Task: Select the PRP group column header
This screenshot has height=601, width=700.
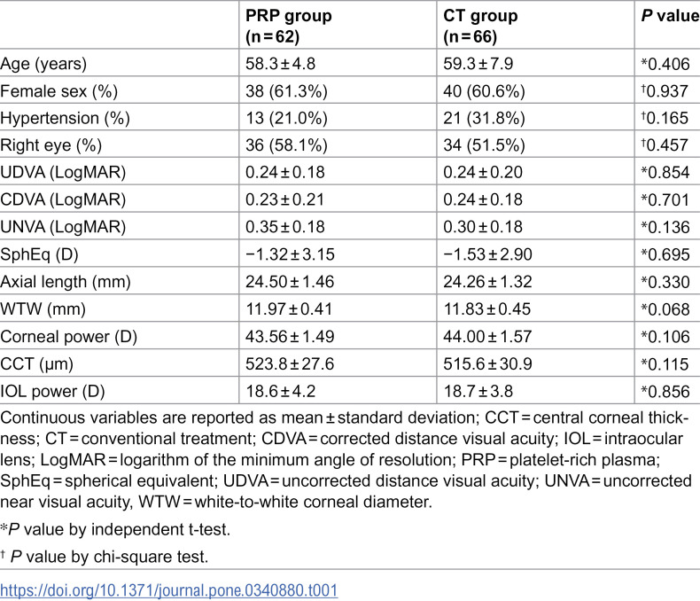Action: click(x=289, y=26)
